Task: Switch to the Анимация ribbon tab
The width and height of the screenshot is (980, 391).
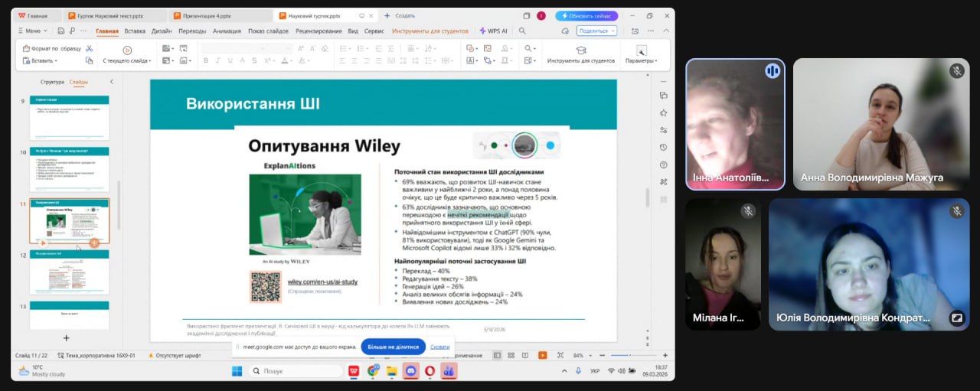Action: pos(226,31)
